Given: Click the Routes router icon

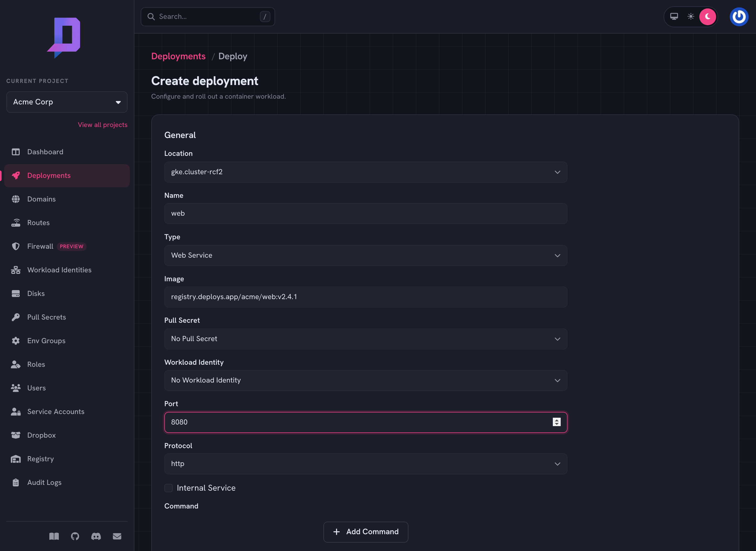Looking at the screenshot, I should click(16, 223).
